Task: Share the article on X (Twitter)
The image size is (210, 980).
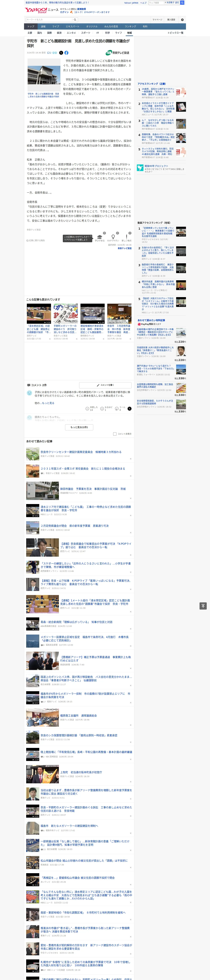Action: coord(61,53)
